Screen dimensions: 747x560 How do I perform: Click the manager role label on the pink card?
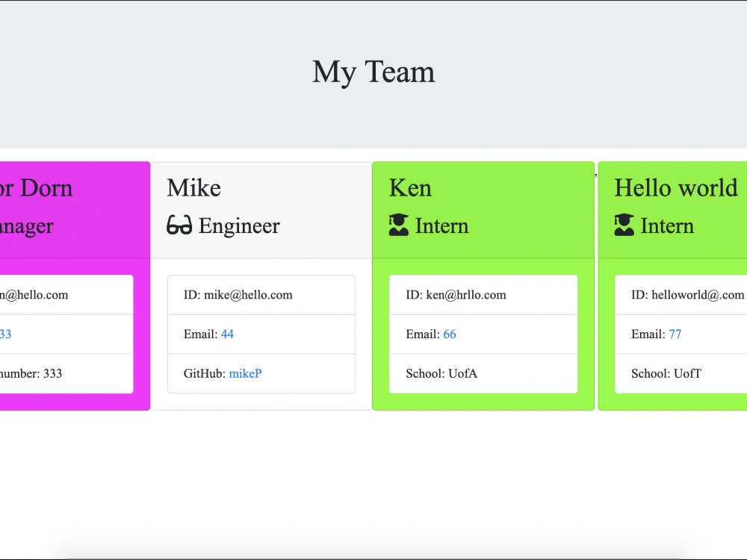pyautogui.click(x=27, y=227)
